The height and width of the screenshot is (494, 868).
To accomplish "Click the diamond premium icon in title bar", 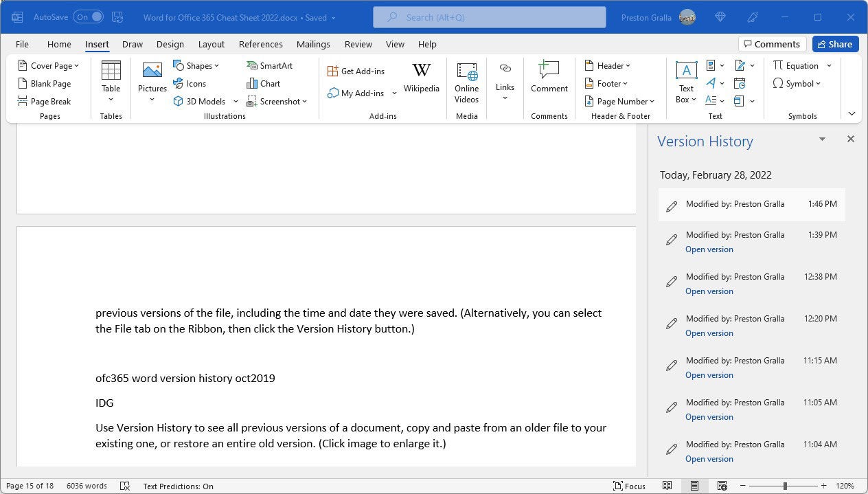I will [720, 17].
